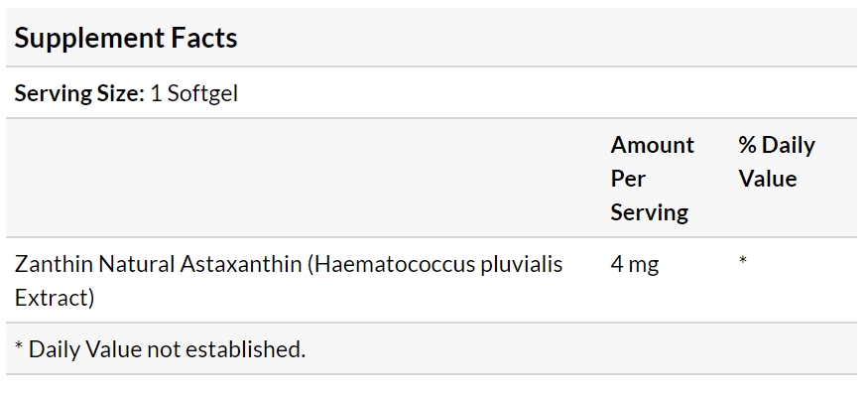Click the 1 Softgel serving value
Image resolution: width=868 pixels, height=396 pixels.
[x=193, y=93]
